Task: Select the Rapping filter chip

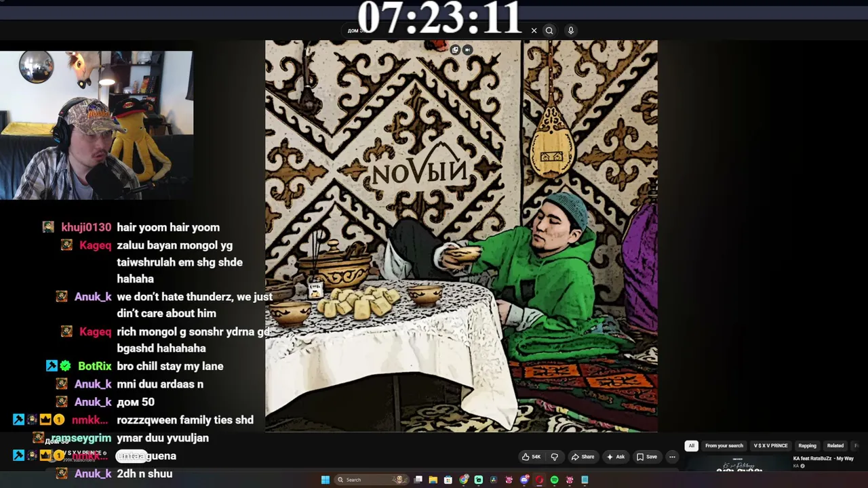Action: [x=807, y=446]
